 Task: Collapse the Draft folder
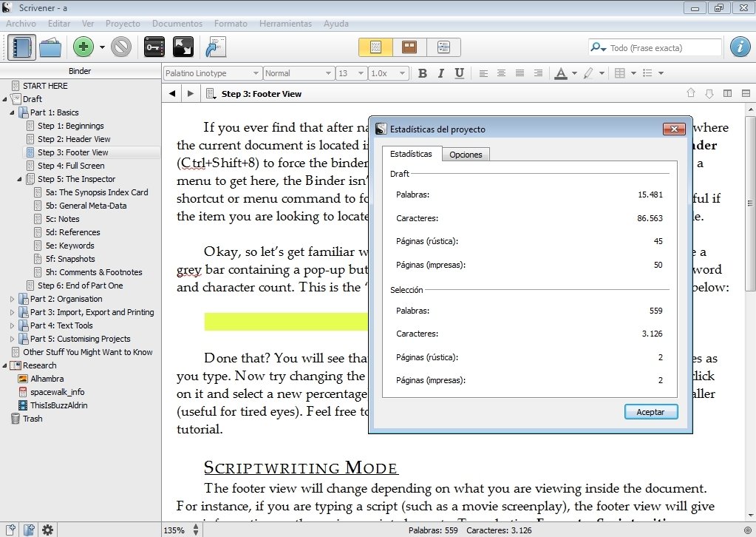coord(5,99)
